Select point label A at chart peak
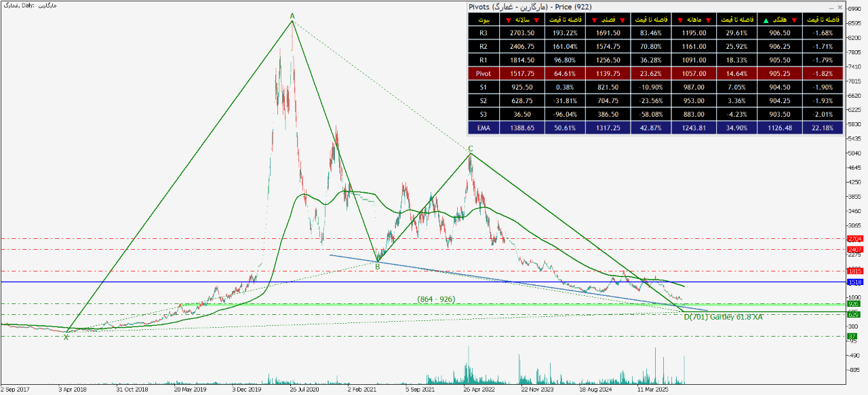The height and width of the screenshot is (395, 868). point(292,16)
